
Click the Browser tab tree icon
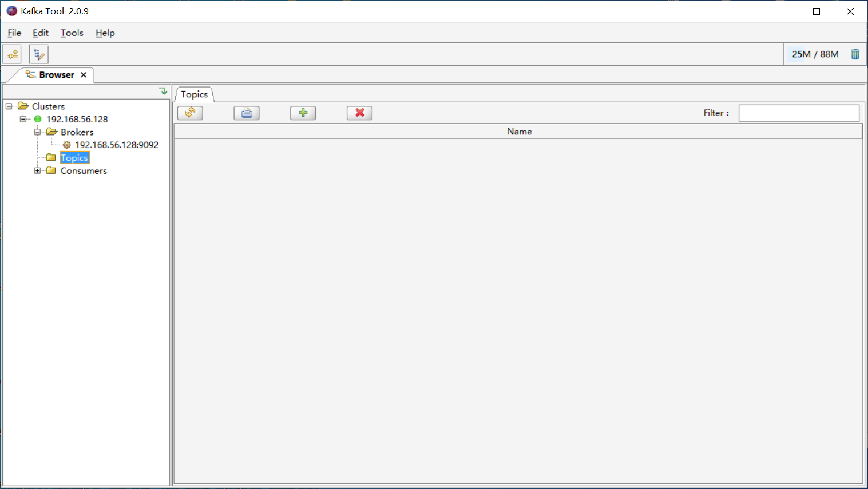coord(31,74)
